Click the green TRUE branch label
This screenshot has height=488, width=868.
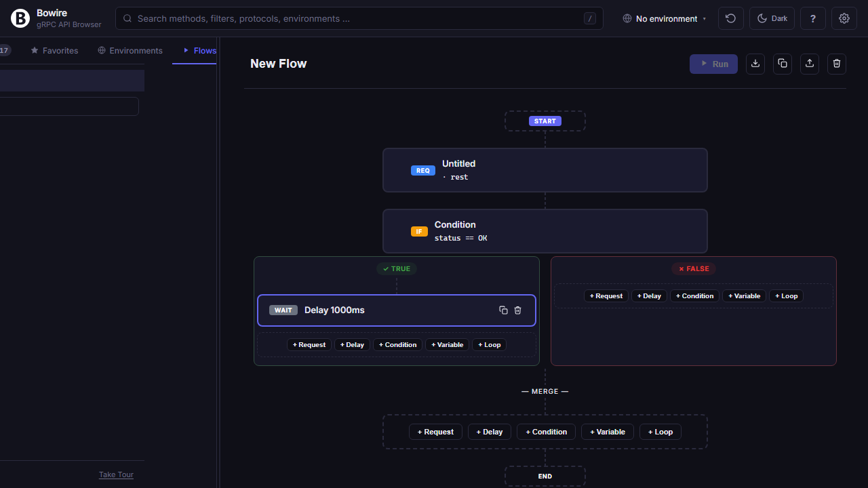397,269
